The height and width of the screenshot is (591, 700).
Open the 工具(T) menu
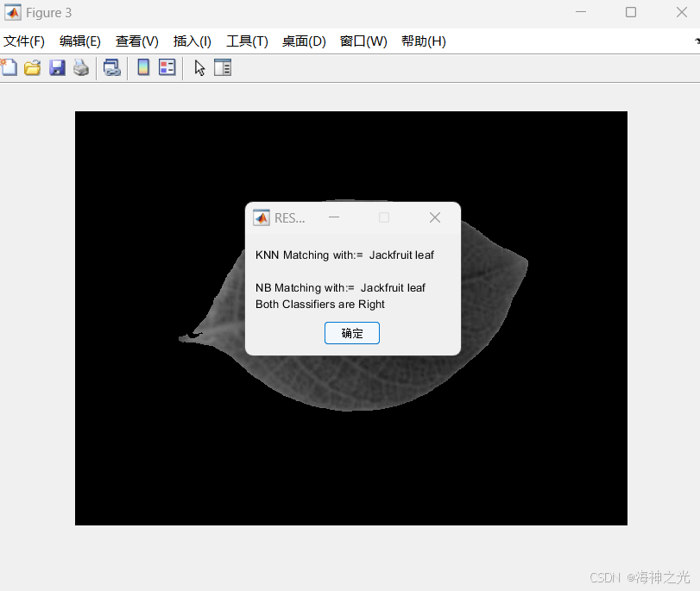(247, 41)
